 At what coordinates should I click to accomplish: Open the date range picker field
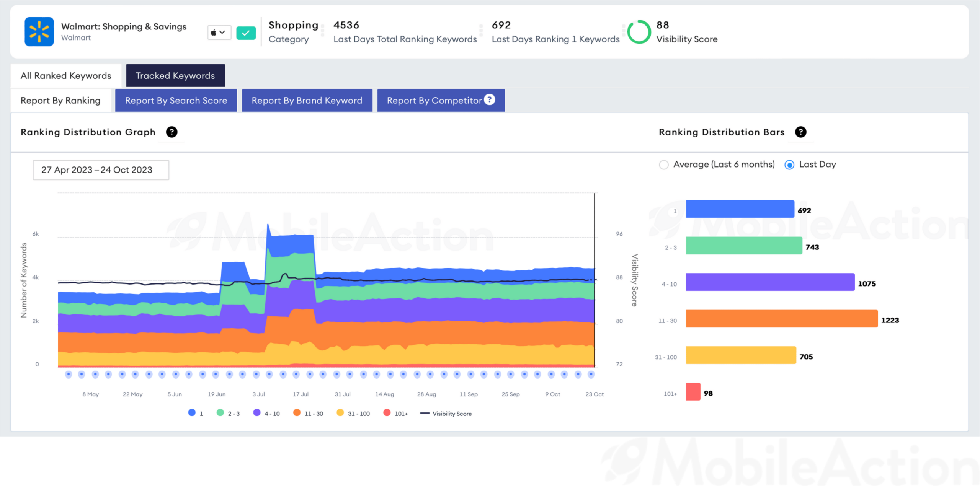[101, 170]
